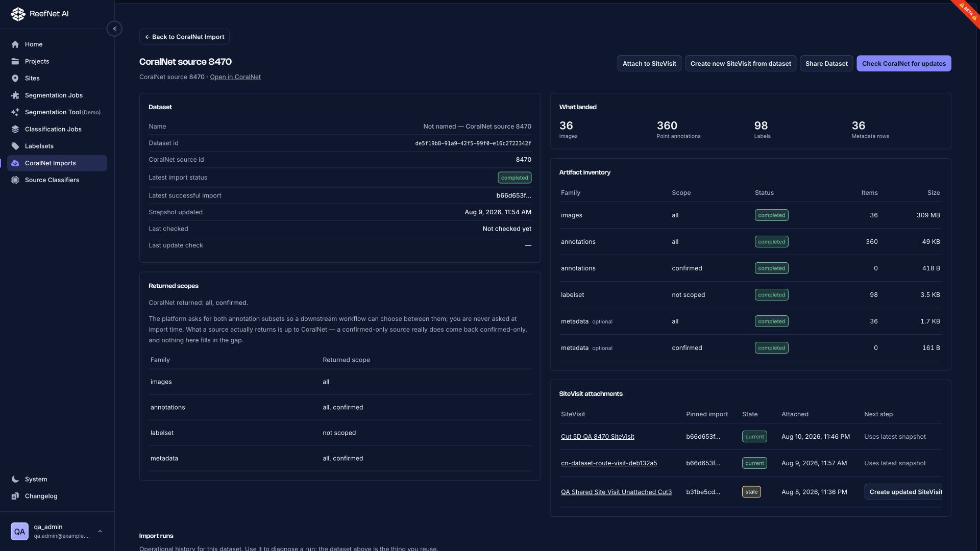Click the dataset id de5f19b8 value
This screenshot has width=980, height=551.
473,143
